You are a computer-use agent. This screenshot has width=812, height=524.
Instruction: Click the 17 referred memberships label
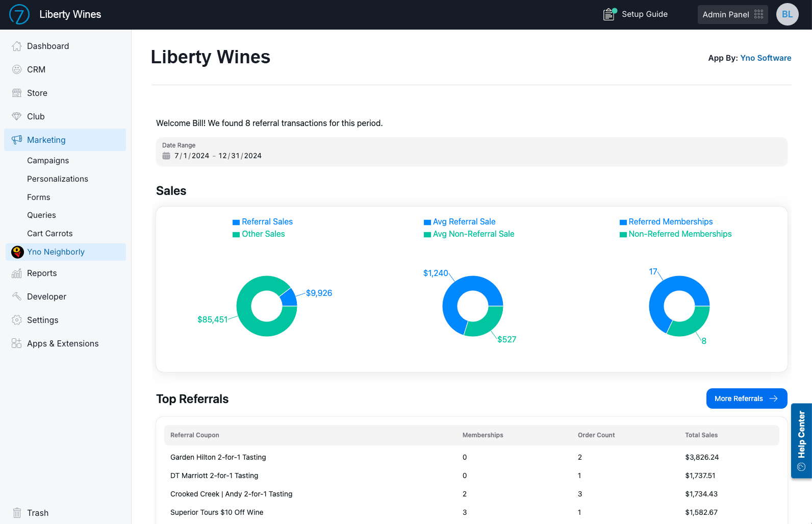click(653, 271)
